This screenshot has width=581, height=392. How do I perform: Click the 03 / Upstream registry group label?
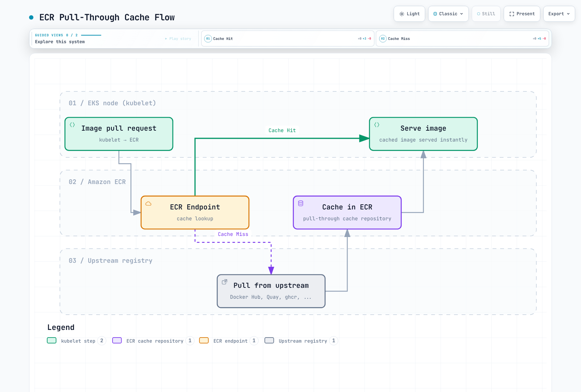[110, 261]
